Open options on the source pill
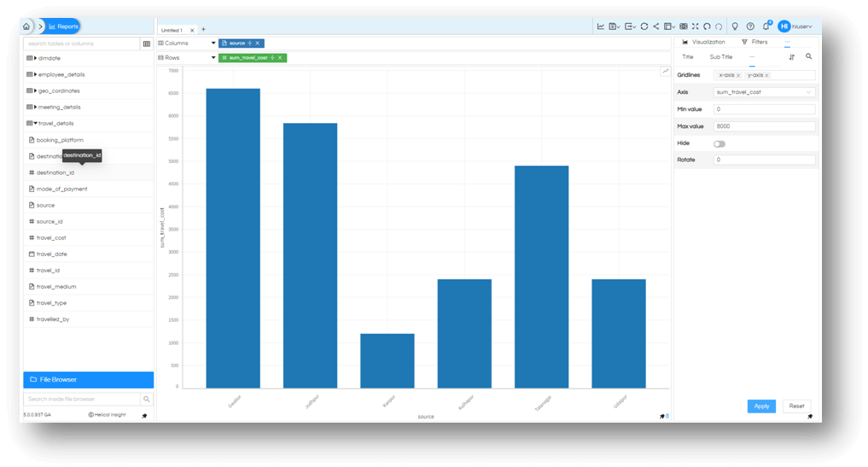Viewport: 868px width, 467px height. point(250,44)
